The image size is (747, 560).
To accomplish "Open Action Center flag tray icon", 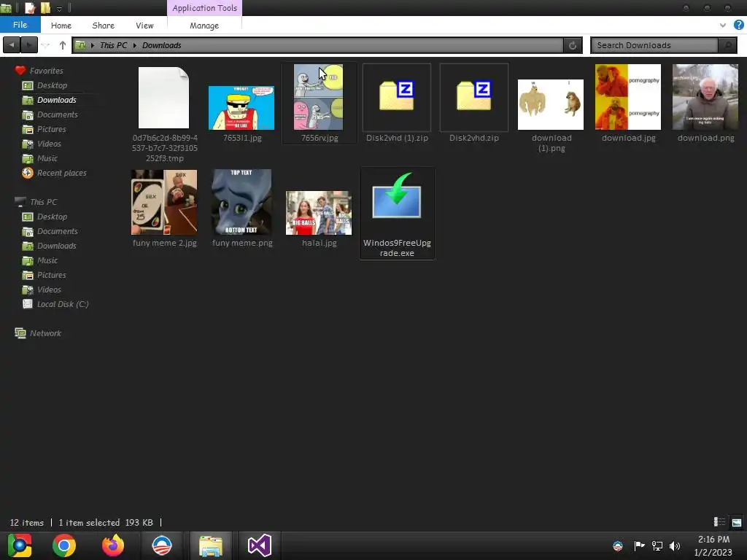I will (x=639, y=545).
